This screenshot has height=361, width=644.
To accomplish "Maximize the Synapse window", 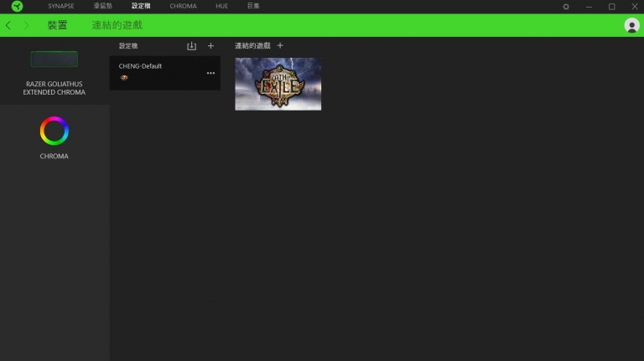I will click(x=612, y=7).
